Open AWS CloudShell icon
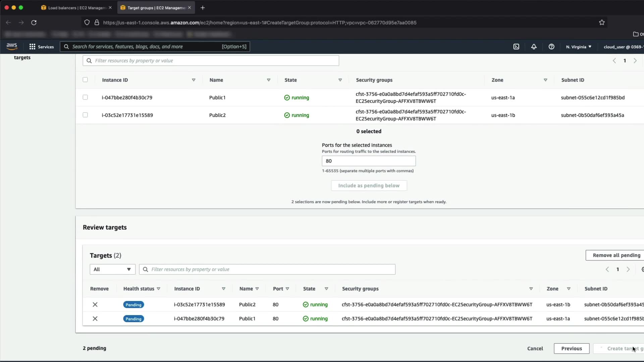The image size is (644, 362). click(x=516, y=47)
